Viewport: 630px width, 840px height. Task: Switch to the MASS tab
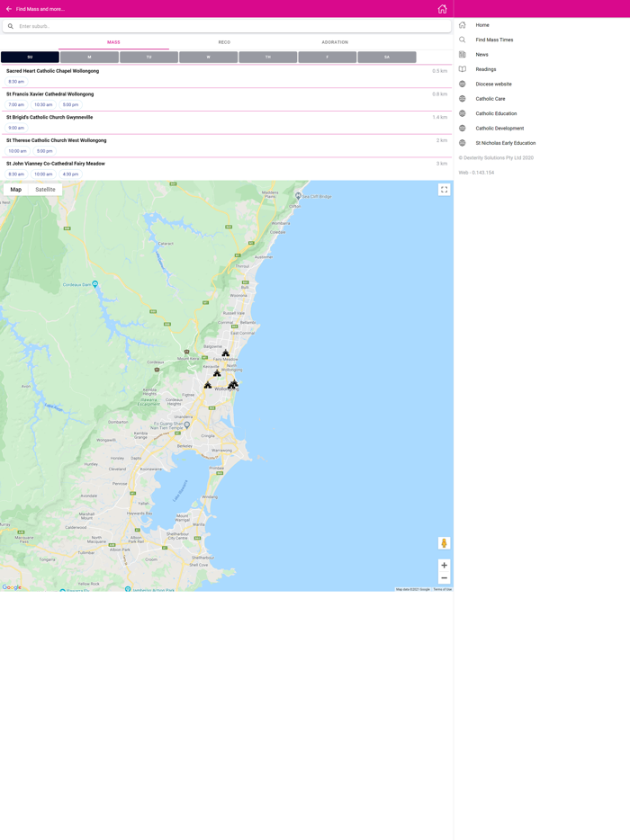pyautogui.click(x=113, y=42)
